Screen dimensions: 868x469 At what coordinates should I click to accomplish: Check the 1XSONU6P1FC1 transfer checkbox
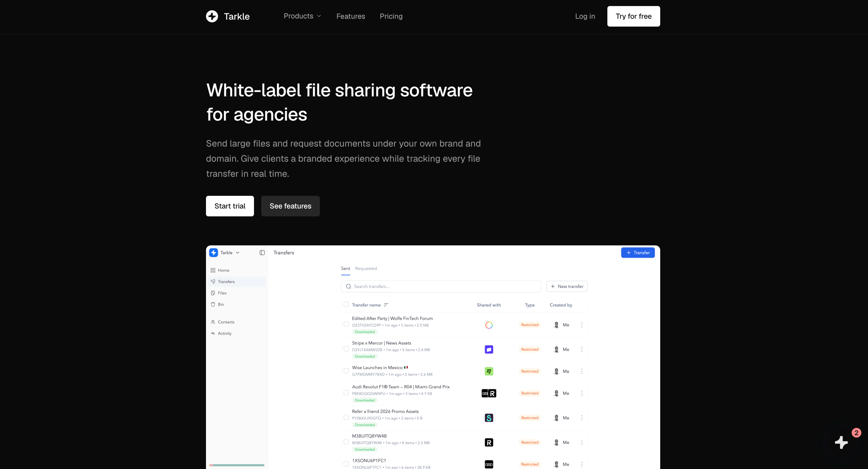346,464
